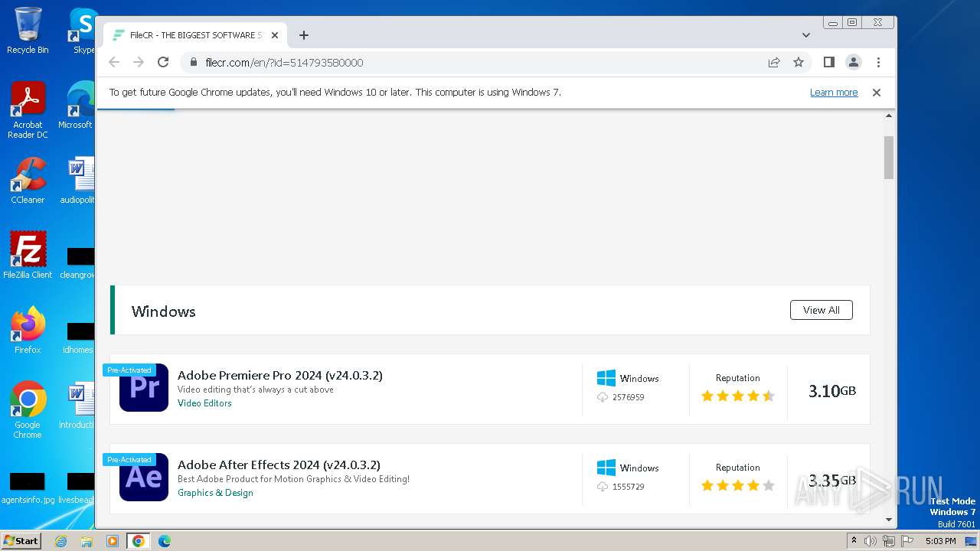Bookmark this page with the star icon
Viewport: 980px width, 551px height.
(x=799, y=62)
